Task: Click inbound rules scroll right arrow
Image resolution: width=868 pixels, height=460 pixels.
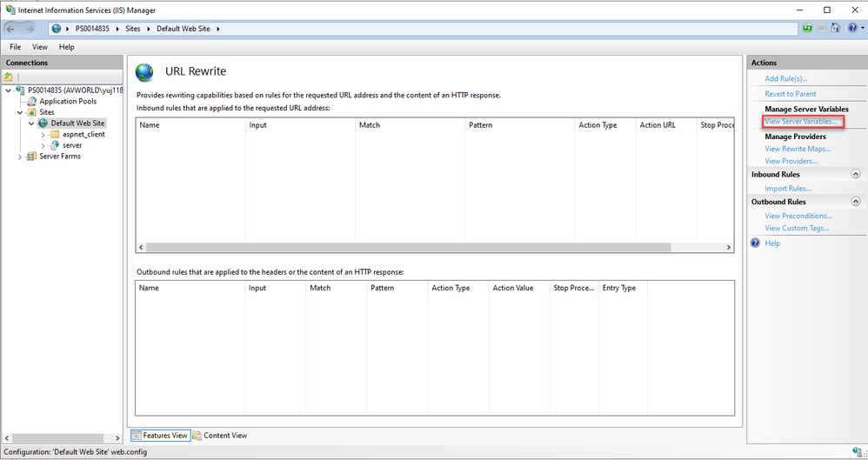Action: point(729,248)
